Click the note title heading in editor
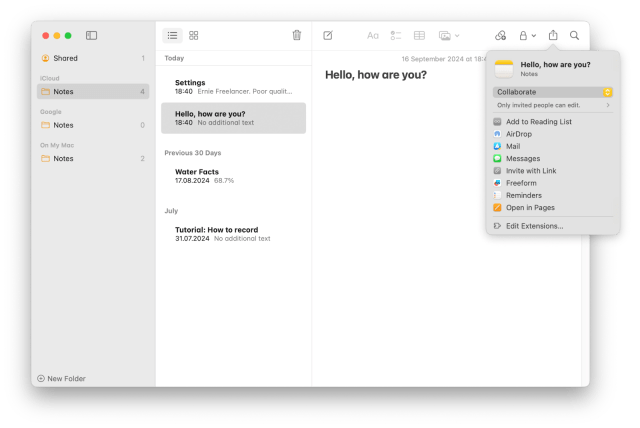The height and width of the screenshot is (428, 640). click(x=376, y=75)
